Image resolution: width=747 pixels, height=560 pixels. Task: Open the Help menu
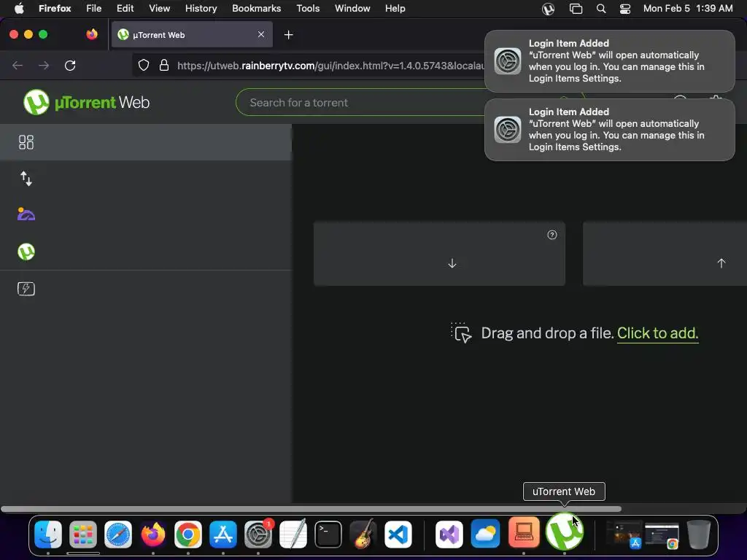pos(395,9)
